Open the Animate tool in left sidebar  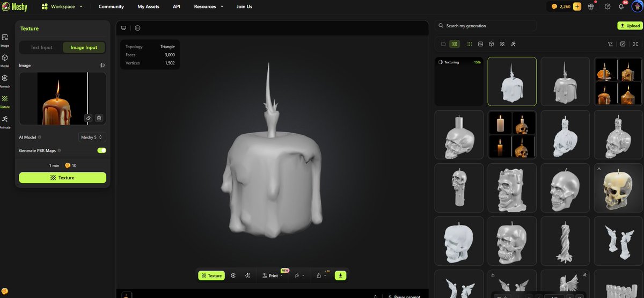point(5,121)
